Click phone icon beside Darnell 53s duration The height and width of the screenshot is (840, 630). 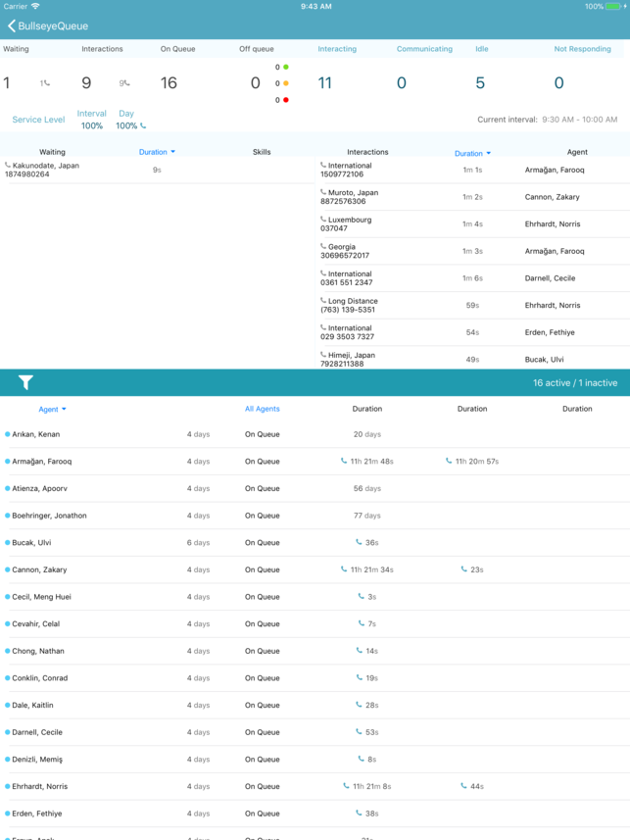[359, 731]
